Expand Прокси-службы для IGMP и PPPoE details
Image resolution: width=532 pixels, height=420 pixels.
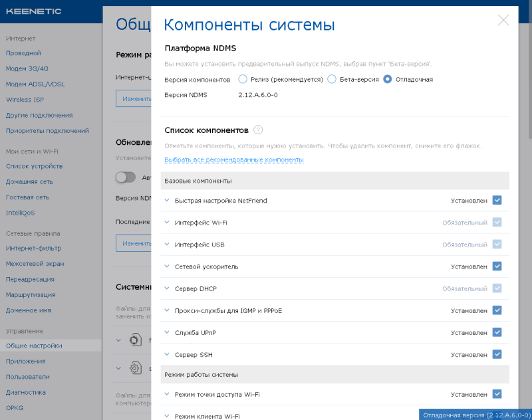tap(167, 310)
